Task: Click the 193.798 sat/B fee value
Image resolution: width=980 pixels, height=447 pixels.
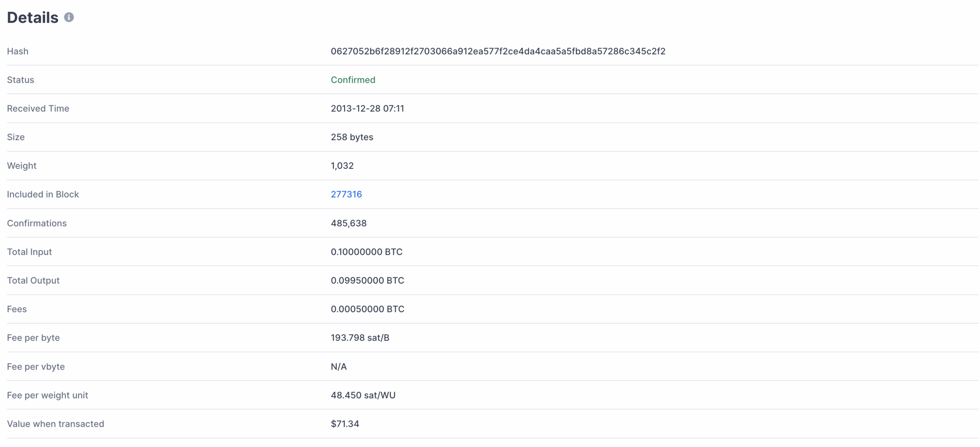Action: click(360, 338)
